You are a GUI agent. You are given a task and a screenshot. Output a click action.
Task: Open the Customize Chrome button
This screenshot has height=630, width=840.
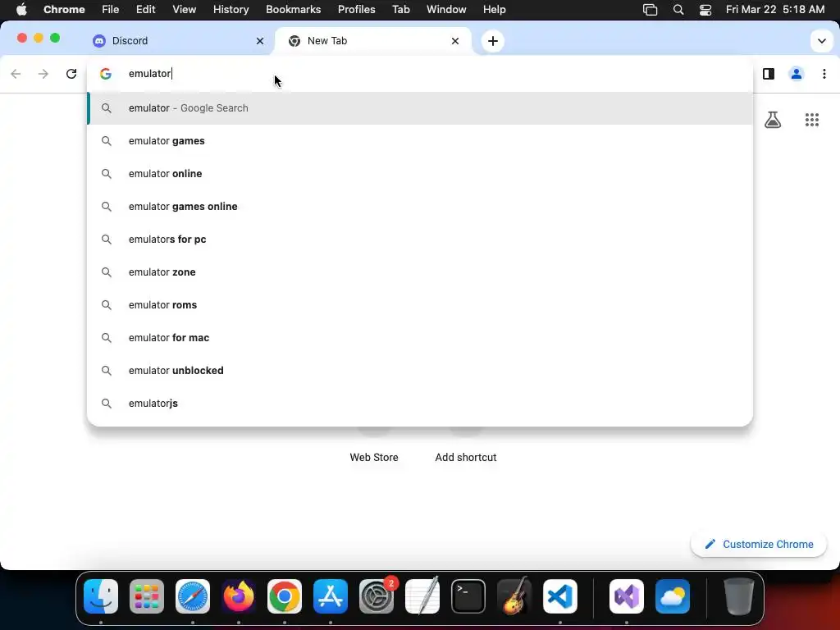click(759, 545)
